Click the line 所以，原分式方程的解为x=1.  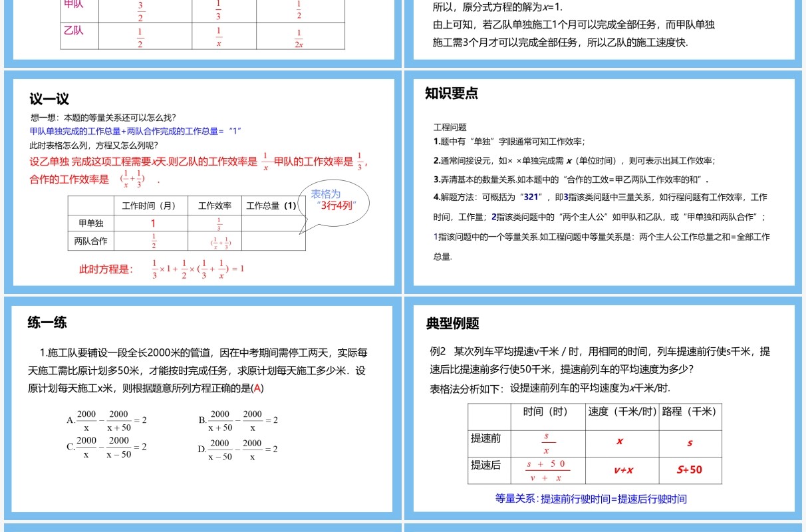pos(497,7)
